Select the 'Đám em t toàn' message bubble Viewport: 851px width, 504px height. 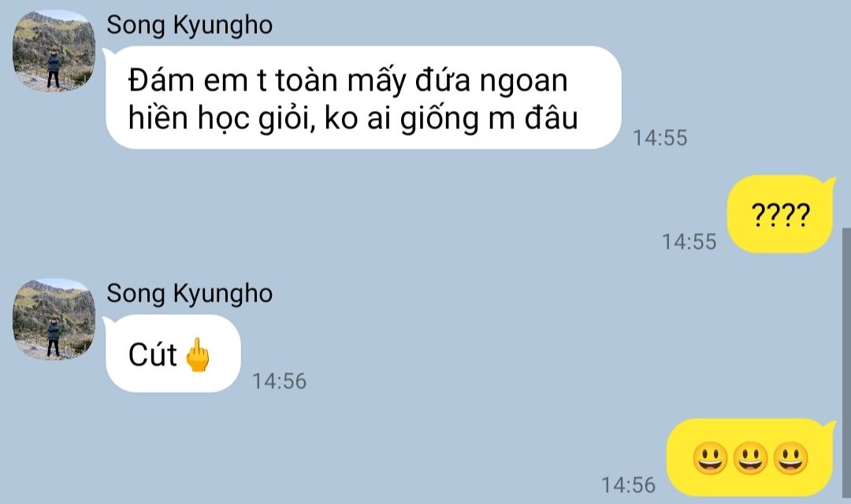tap(362, 98)
